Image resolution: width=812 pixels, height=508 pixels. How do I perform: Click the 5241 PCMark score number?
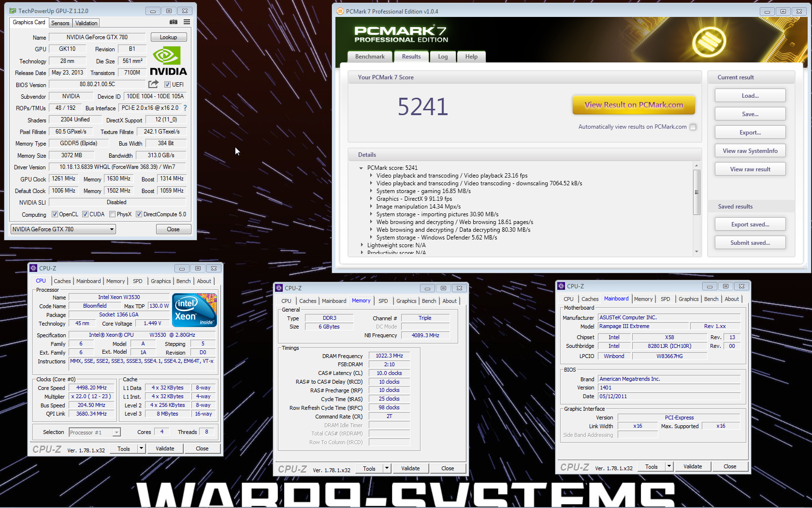click(x=423, y=106)
